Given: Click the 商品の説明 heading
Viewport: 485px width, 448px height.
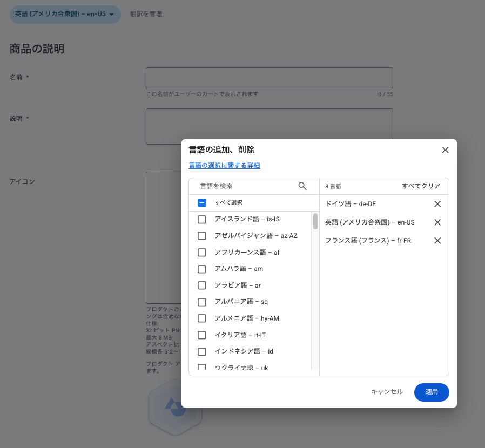Looking at the screenshot, I should click(37, 49).
